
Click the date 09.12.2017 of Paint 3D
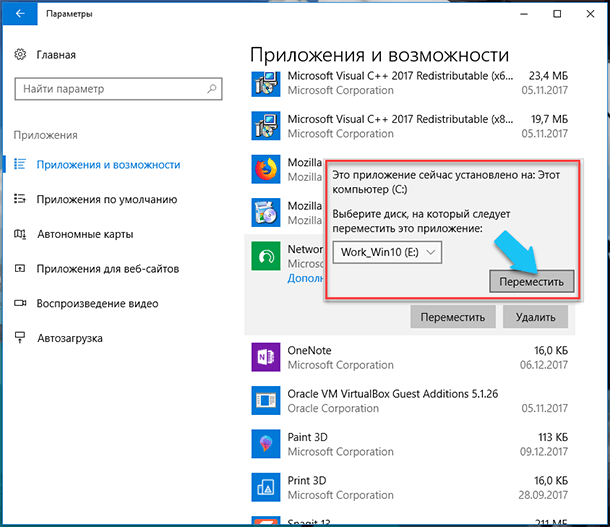[544, 452]
